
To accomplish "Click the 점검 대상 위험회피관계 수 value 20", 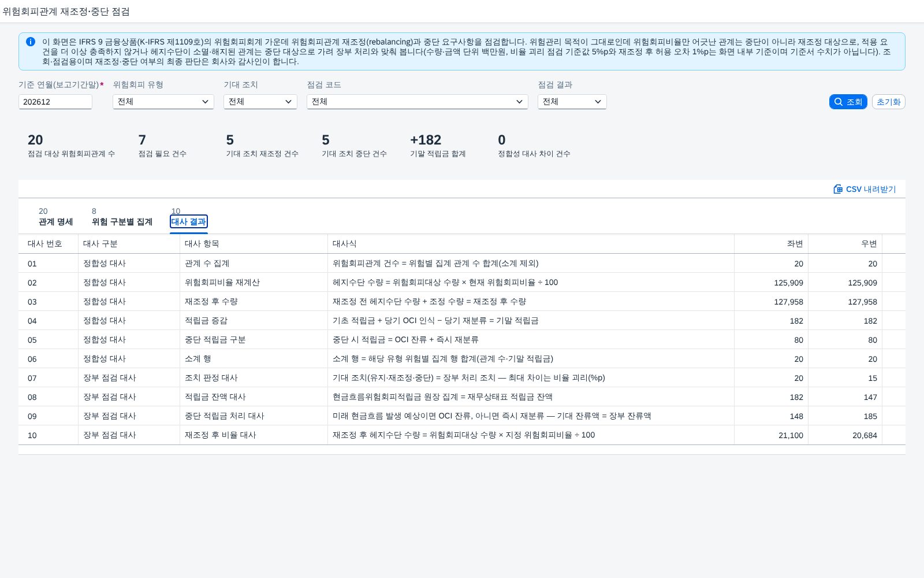I will (x=35, y=140).
